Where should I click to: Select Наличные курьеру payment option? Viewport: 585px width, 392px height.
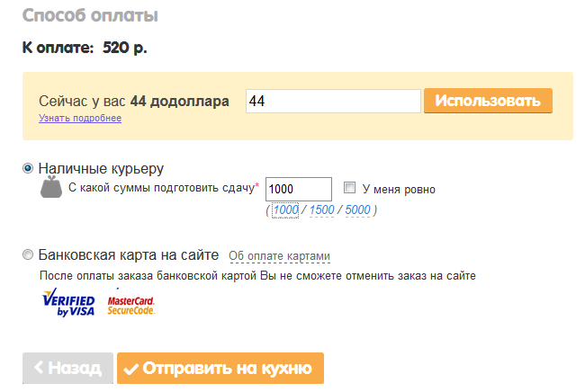click(28, 168)
